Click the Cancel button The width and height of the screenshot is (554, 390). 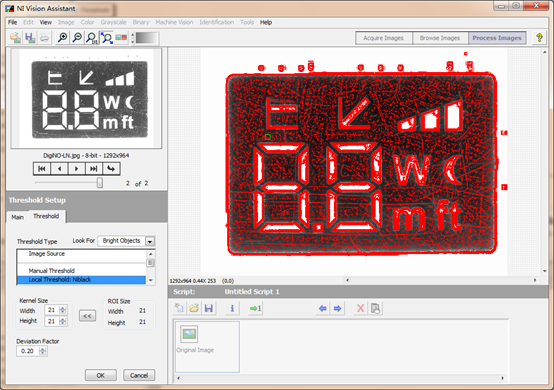pyautogui.click(x=139, y=375)
